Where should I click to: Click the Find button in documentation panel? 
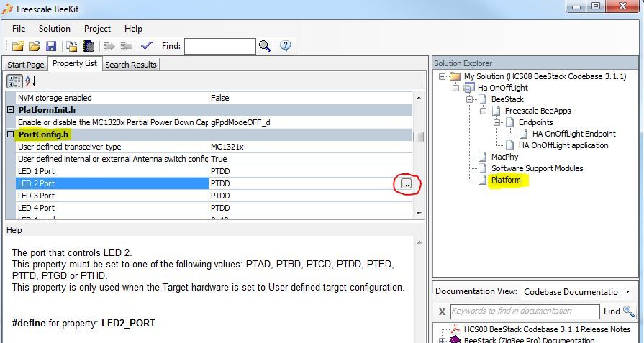[x=612, y=311]
